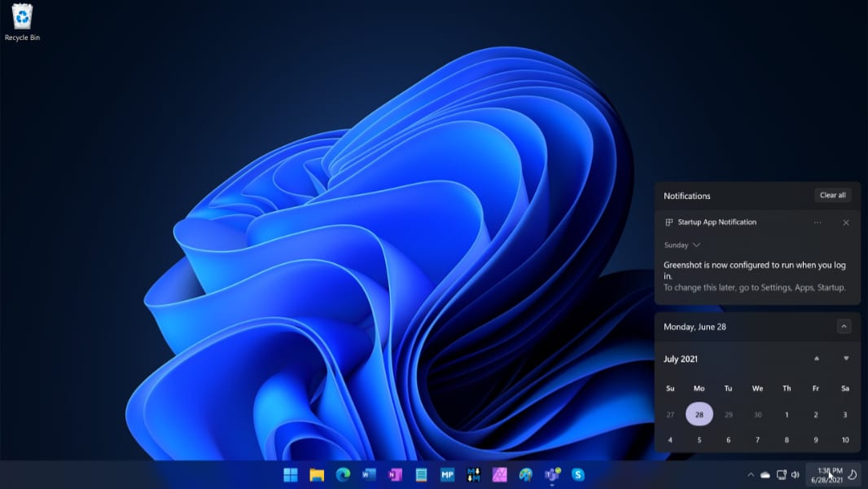
Task: Launch OneNote from the taskbar
Action: [395, 474]
